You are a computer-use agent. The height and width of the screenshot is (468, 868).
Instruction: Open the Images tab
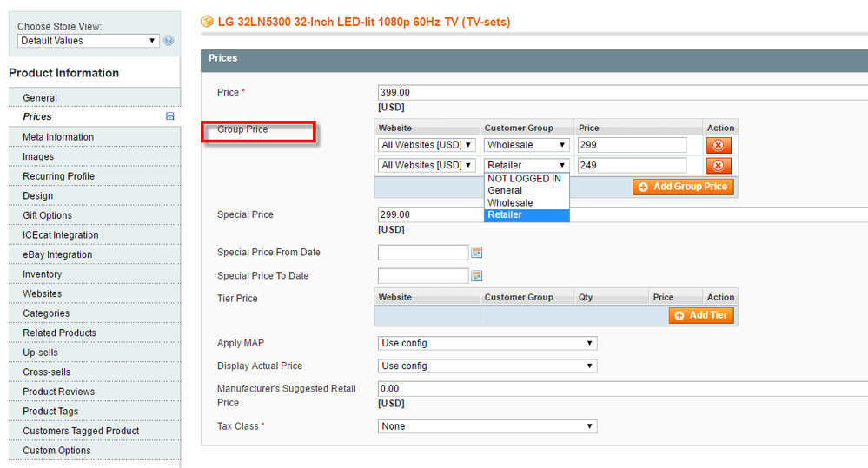pos(95,156)
